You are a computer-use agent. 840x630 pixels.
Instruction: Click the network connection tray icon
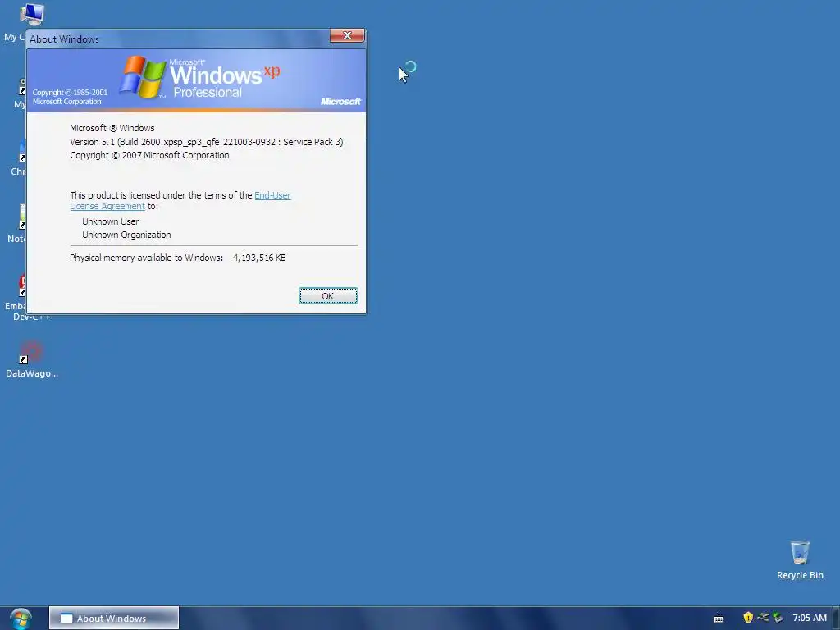click(763, 618)
